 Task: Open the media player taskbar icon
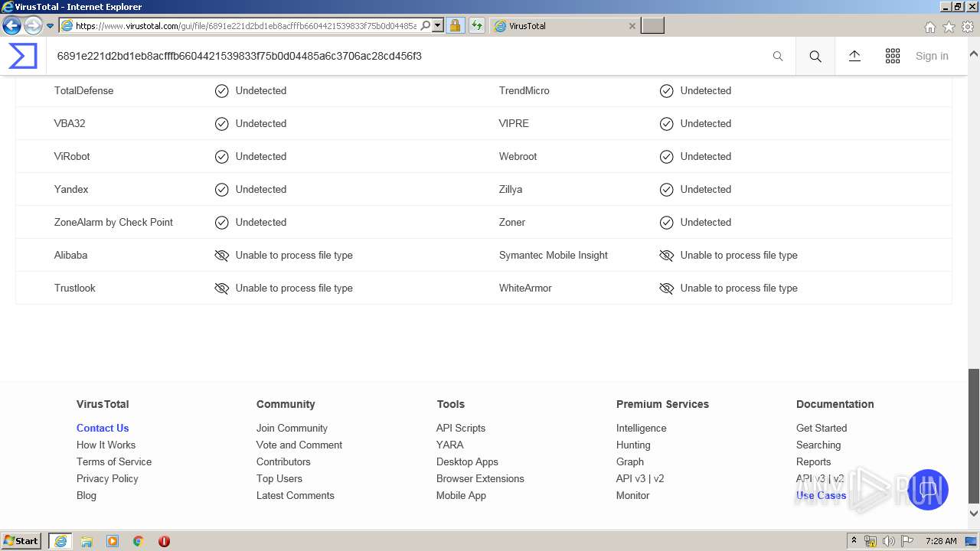(x=113, y=541)
